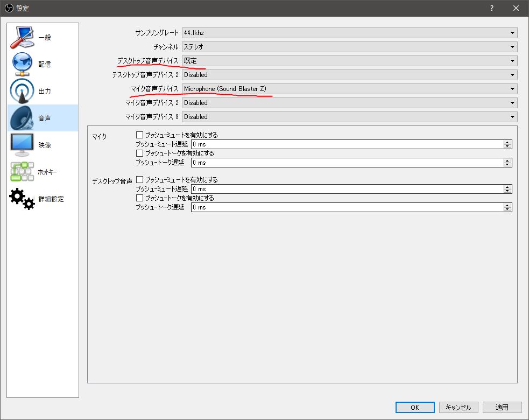Open マイク音声デバイス Microphone (Sound Blaster Z) dropdown

[x=349, y=89]
